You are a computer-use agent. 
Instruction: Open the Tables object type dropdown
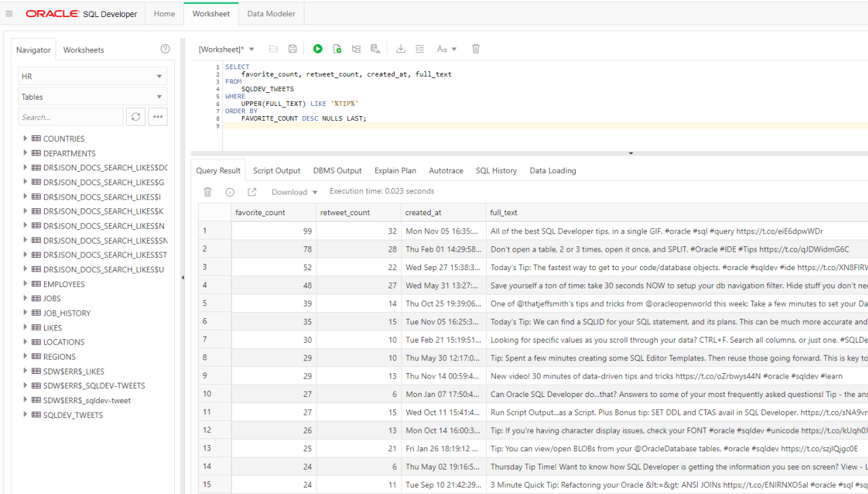(x=93, y=97)
